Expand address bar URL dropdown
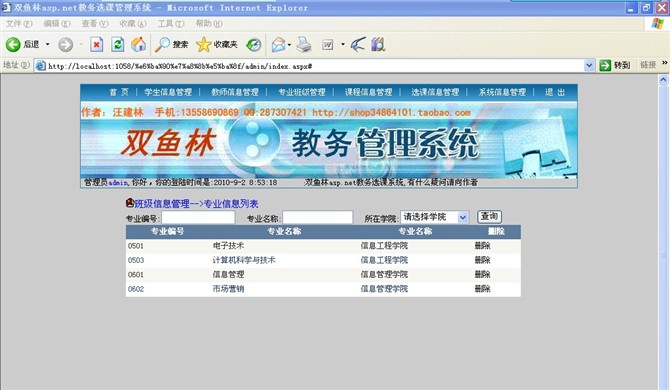Screen dimensions: 670x390 (x=589, y=65)
